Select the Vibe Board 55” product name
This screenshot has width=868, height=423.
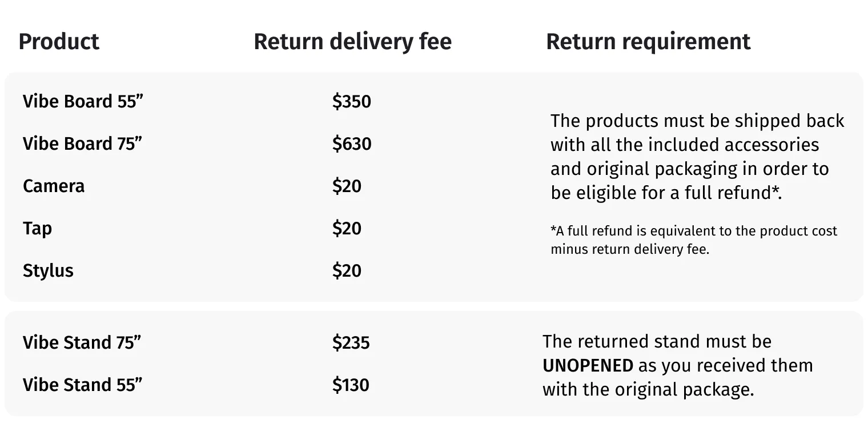coord(83,102)
